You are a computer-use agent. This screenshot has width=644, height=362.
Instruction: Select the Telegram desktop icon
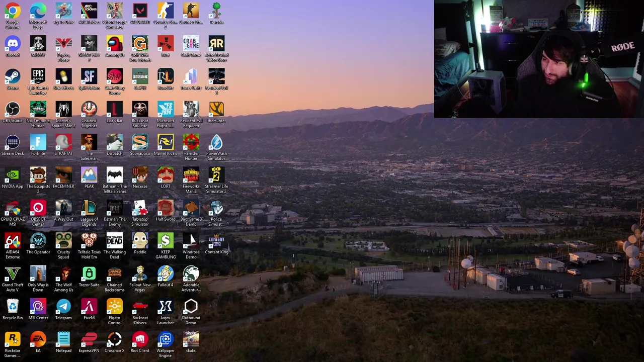pos(63,306)
